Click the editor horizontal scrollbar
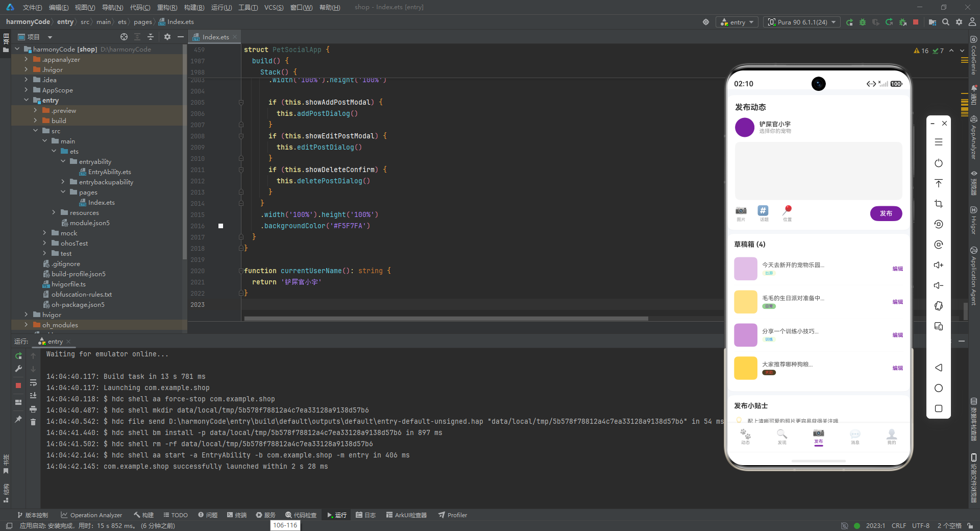This screenshot has width=980, height=531. click(x=446, y=319)
